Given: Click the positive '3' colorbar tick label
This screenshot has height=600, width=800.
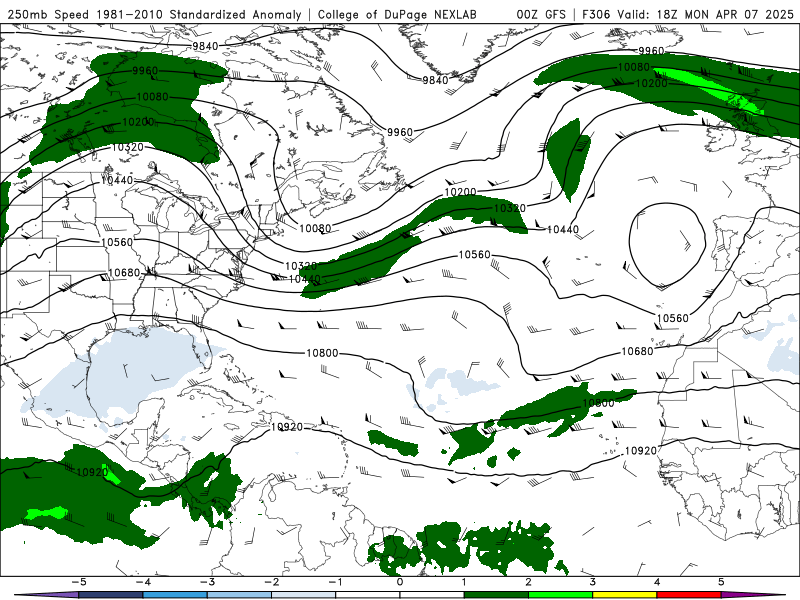Looking at the screenshot, I should coord(593,582).
